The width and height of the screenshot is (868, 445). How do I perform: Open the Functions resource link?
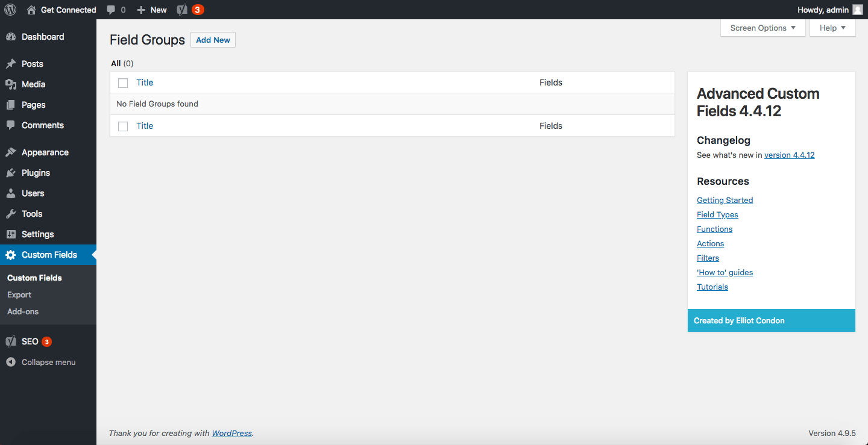714,229
